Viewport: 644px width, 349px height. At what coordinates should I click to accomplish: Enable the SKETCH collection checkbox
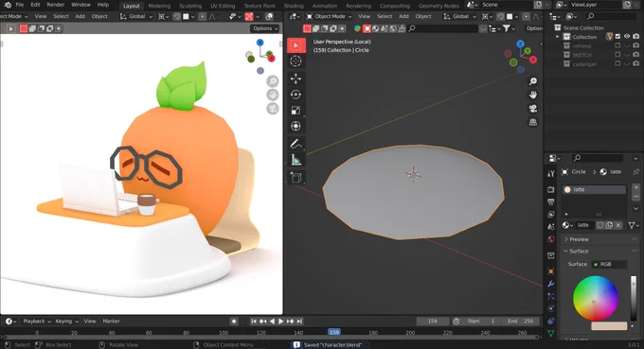pos(617,55)
